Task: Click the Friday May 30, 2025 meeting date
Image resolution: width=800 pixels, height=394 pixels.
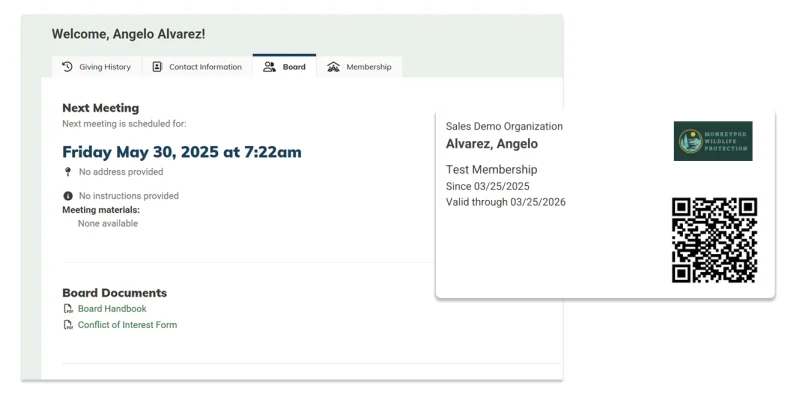Action: pyautogui.click(x=182, y=152)
